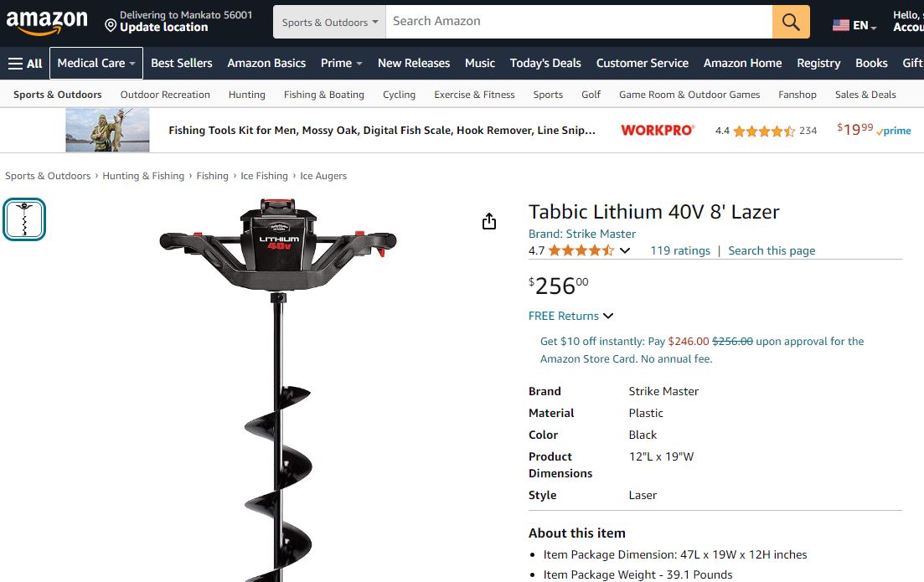Click the Brand: Strike Master link
This screenshot has width=924, height=582.
pos(581,234)
